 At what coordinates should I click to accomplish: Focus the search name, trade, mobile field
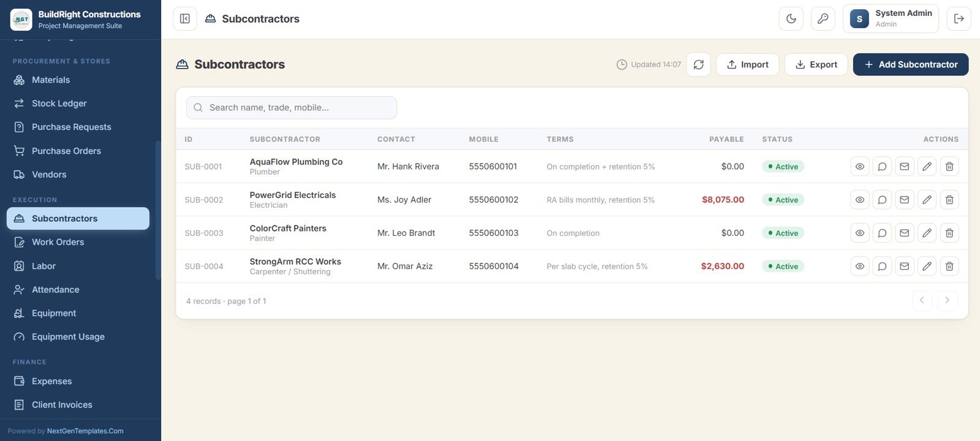point(292,108)
